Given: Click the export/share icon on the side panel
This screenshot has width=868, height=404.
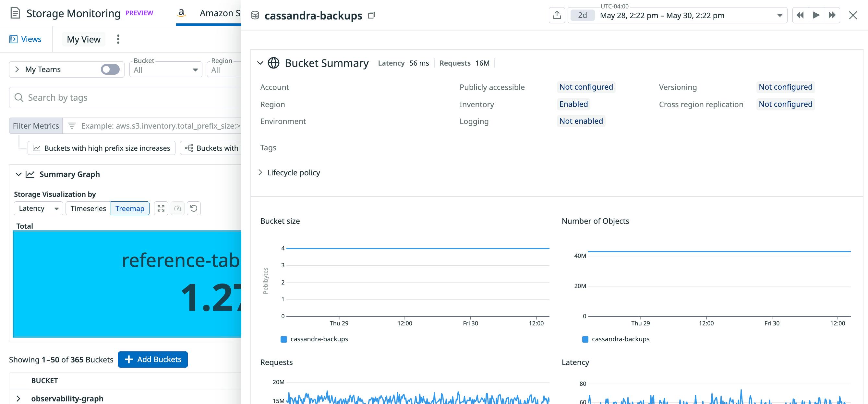Looking at the screenshot, I should (x=557, y=15).
